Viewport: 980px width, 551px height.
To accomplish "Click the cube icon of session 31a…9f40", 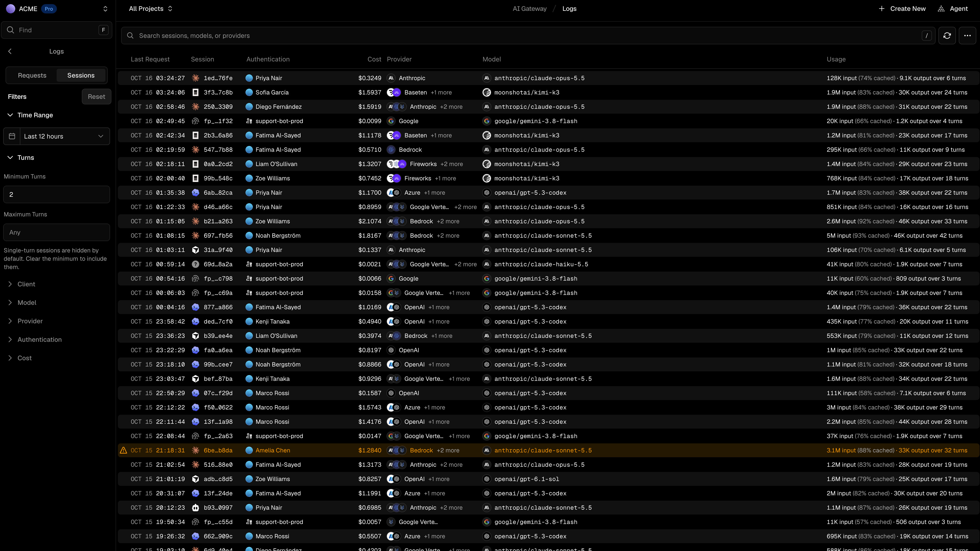I will click(x=196, y=250).
